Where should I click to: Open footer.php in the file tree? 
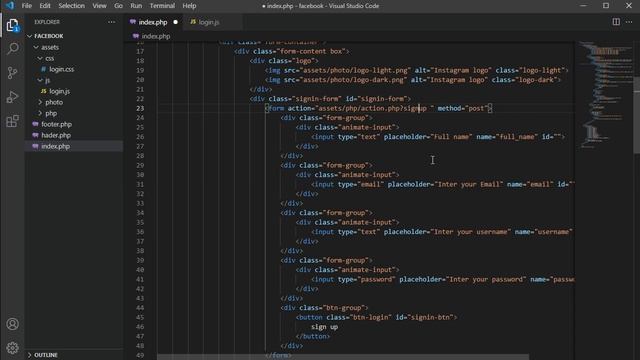click(56, 124)
